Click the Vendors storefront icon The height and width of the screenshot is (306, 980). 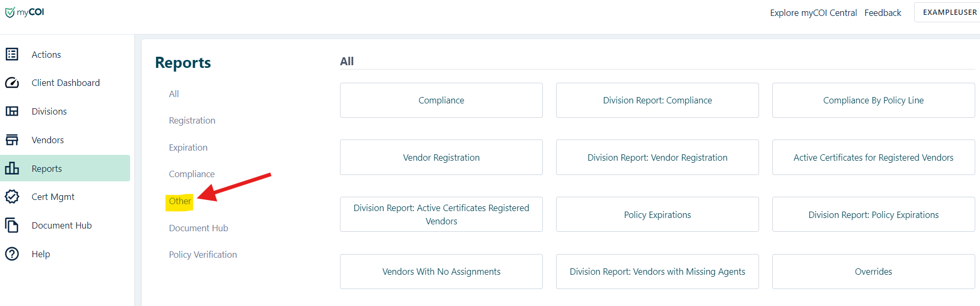(12, 140)
